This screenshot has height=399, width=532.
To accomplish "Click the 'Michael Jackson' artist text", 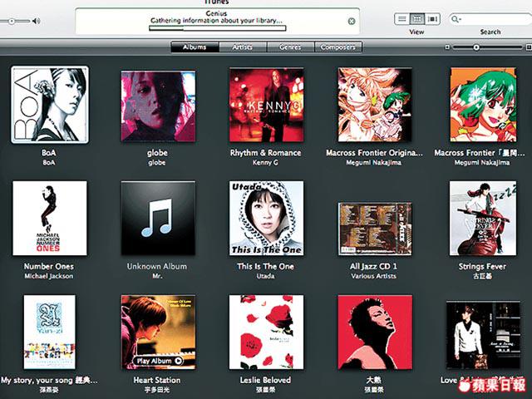I will (x=49, y=277).
